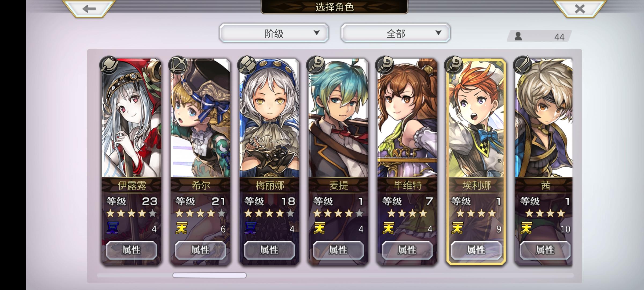Click the sword weapon icon on 茜's card
This screenshot has width=644, height=290.
(522, 65)
